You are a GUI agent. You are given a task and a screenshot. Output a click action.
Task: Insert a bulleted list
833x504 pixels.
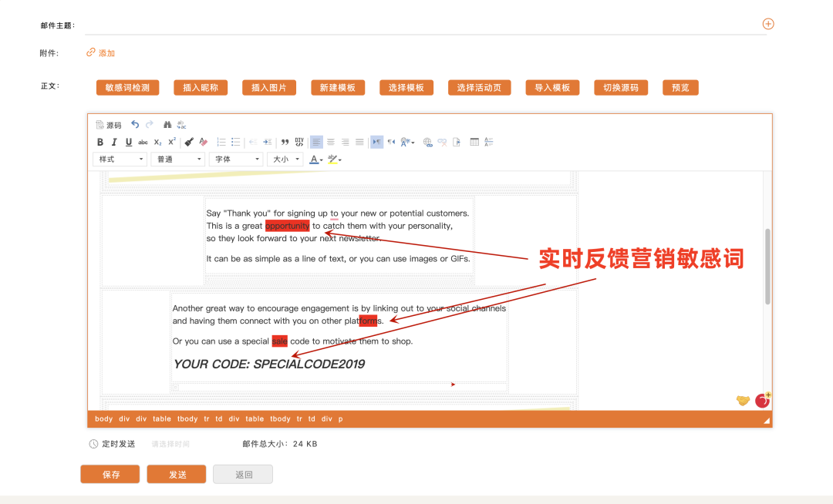(236, 142)
